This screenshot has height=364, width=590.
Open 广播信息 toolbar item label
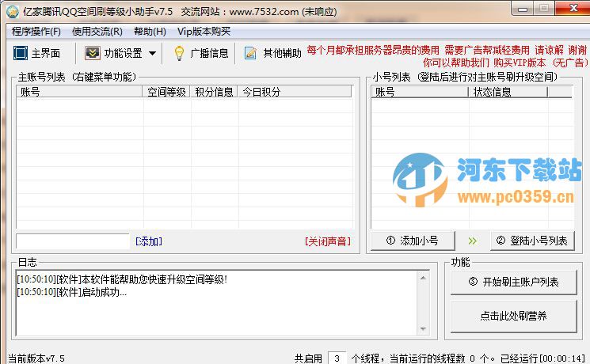(209, 53)
